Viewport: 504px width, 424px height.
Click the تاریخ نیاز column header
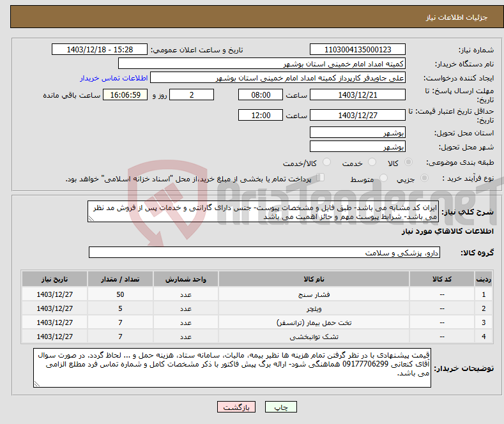[x=55, y=279]
